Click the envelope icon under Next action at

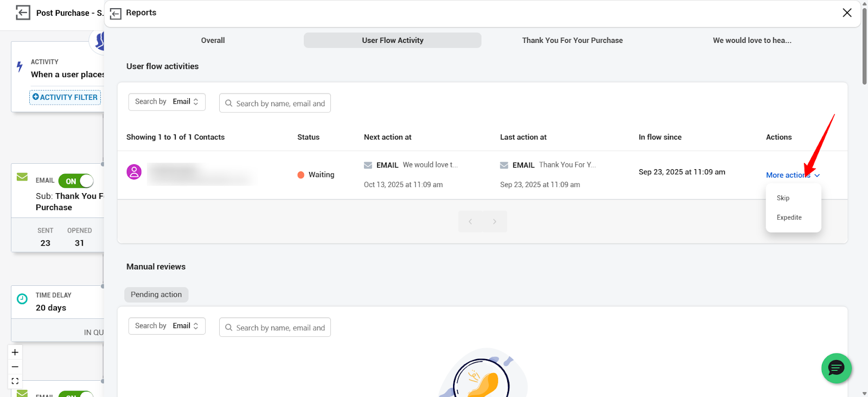(x=368, y=165)
